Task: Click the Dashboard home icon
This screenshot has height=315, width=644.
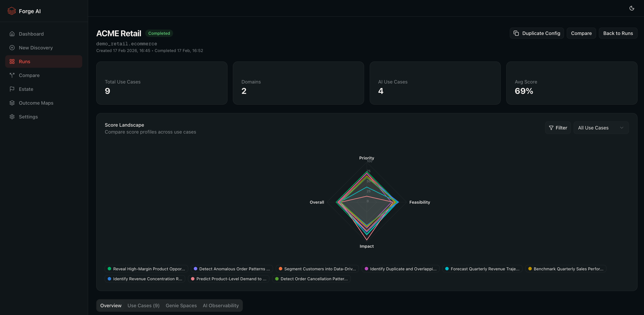Action: (x=12, y=34)
